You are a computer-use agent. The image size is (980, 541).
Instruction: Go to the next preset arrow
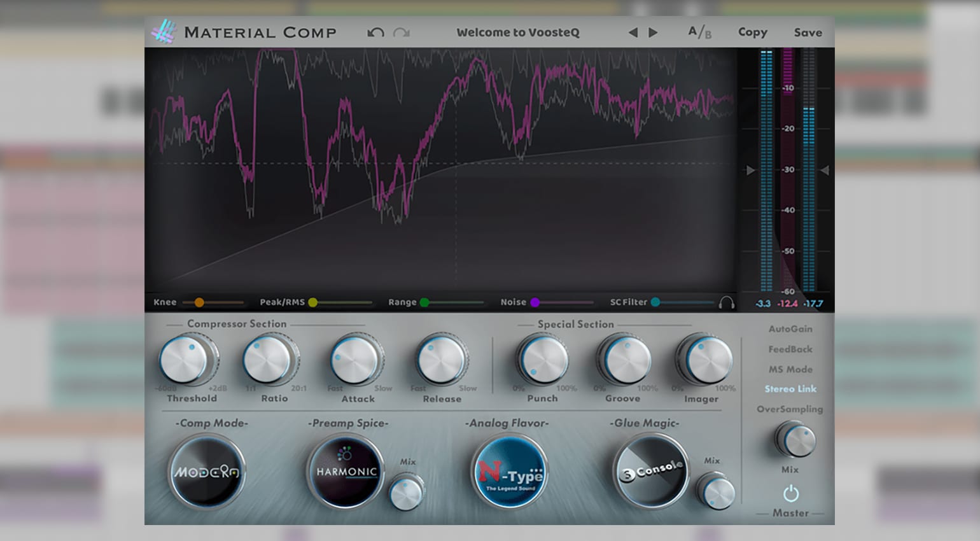click(653, 32)
